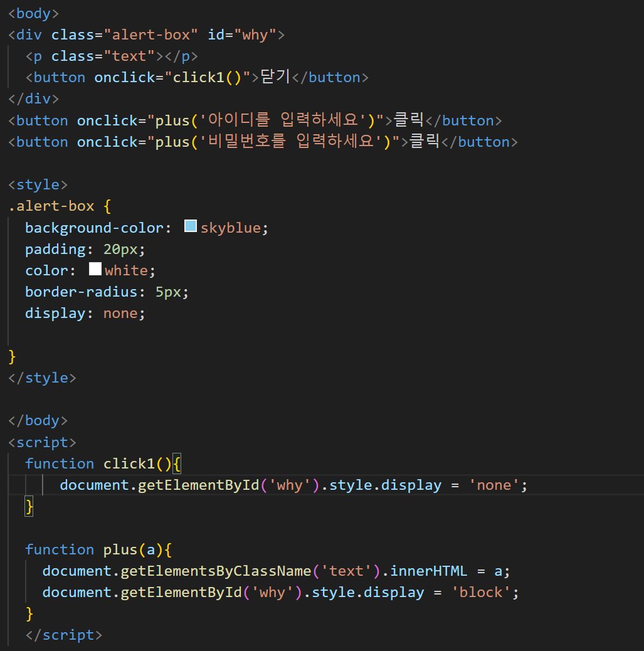
Task: Click the "alert-box" class value in div
Action: (x=150, y=35)
